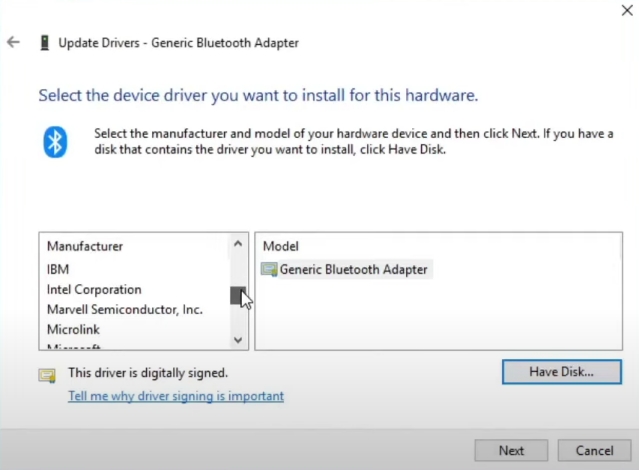This screenshot has width=639, height=470.
Task: Select Intel Corporation manufacturer
Action: 94,289
